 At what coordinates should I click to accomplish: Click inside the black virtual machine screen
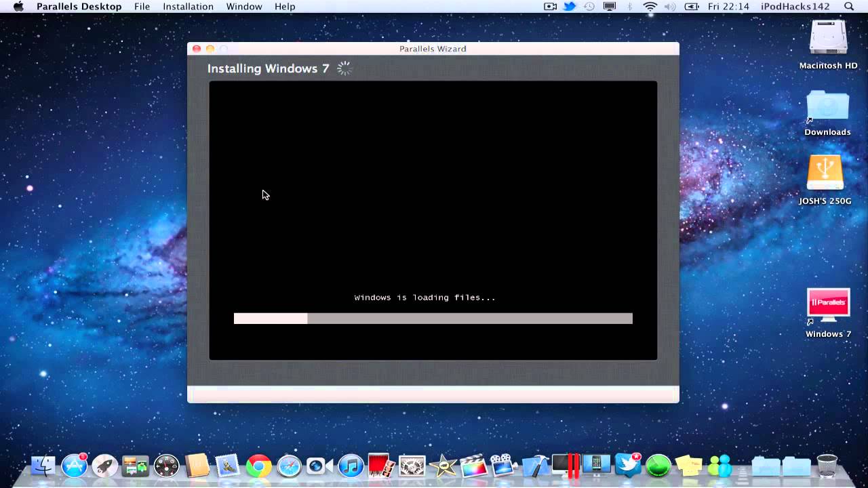coord(433,220)
